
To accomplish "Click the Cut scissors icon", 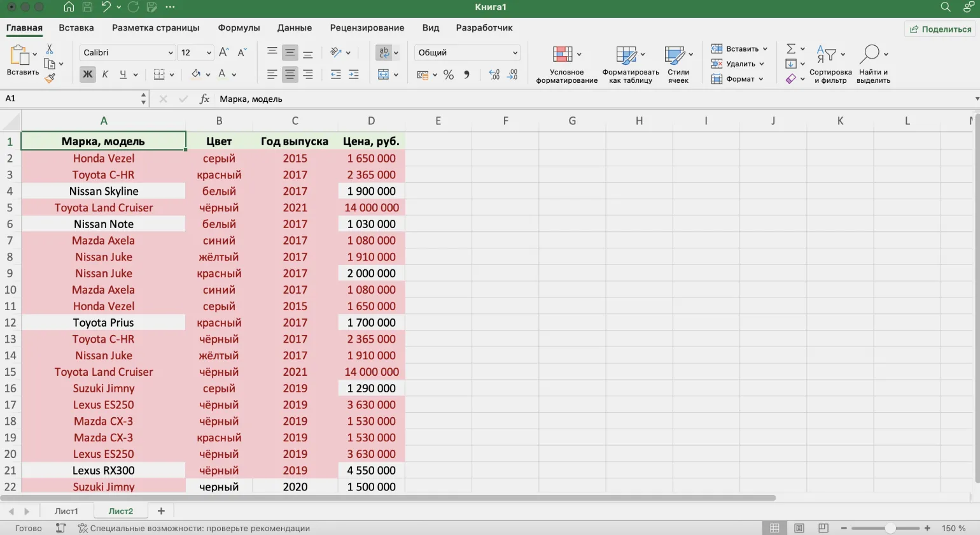I will click(50, 50).
